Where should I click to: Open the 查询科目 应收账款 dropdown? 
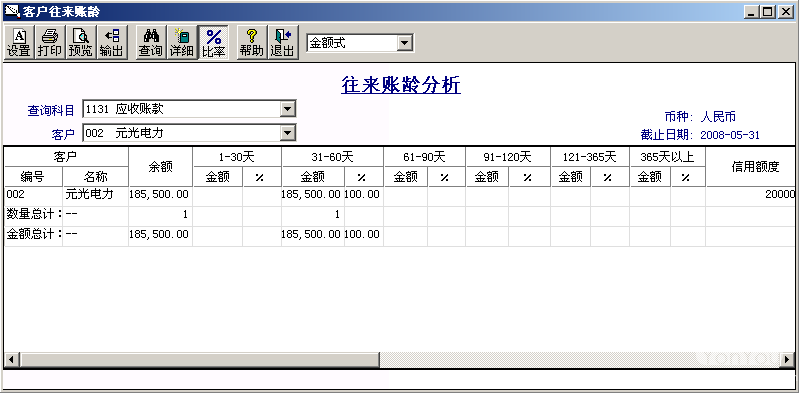pyautogui.click(x=288, y=109)
